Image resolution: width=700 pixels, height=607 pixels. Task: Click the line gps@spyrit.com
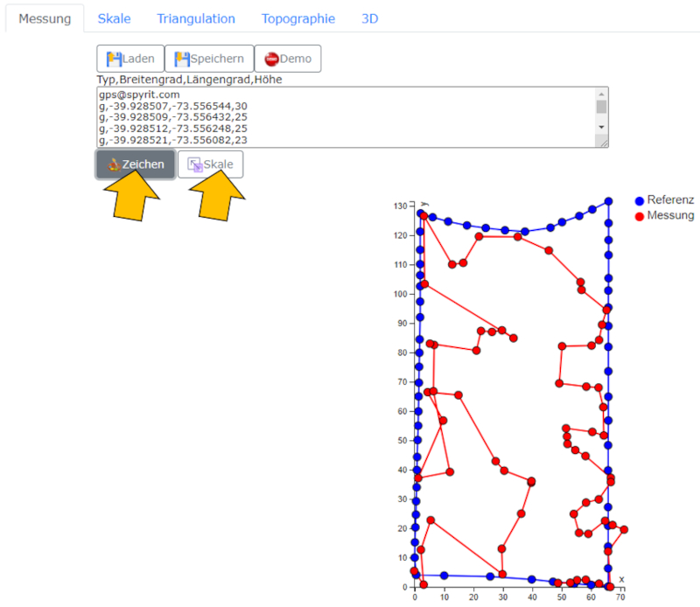point(139,94)
